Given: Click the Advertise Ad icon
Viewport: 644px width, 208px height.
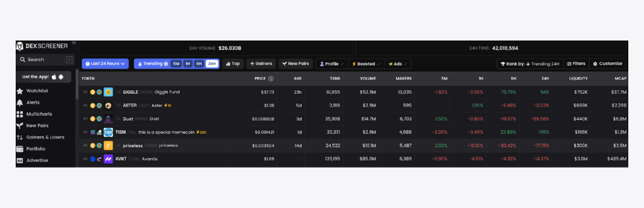Looking at the screenshot, I should tap(20, 161).
